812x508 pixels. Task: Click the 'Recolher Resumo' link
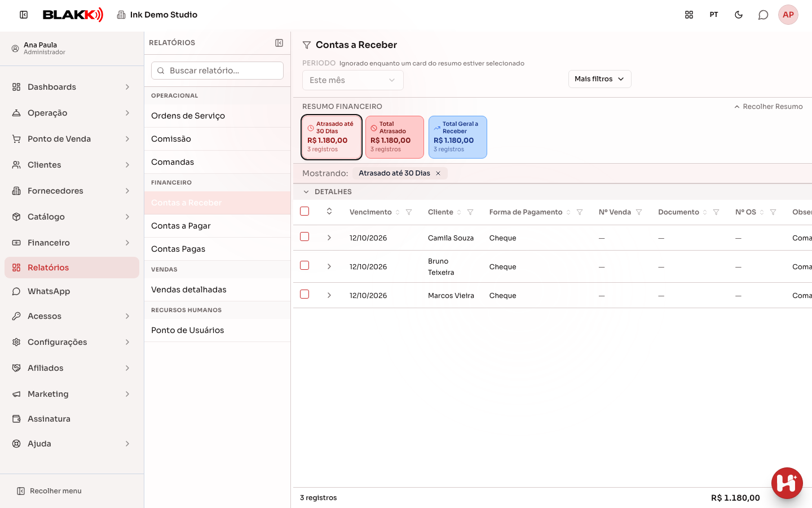pos(768,107)
